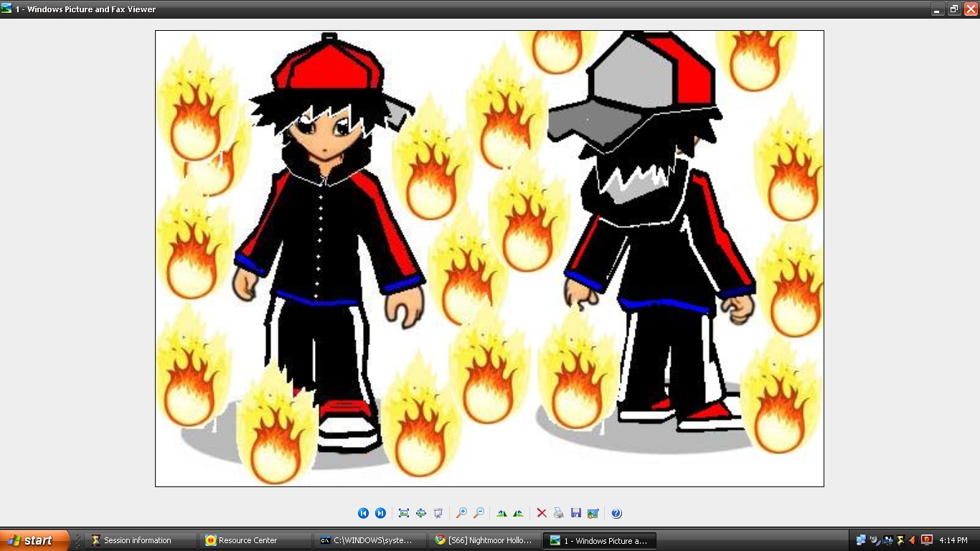Open the Windows Start menu
Viewport: 980px width, 551px height.
coord(34,541)
